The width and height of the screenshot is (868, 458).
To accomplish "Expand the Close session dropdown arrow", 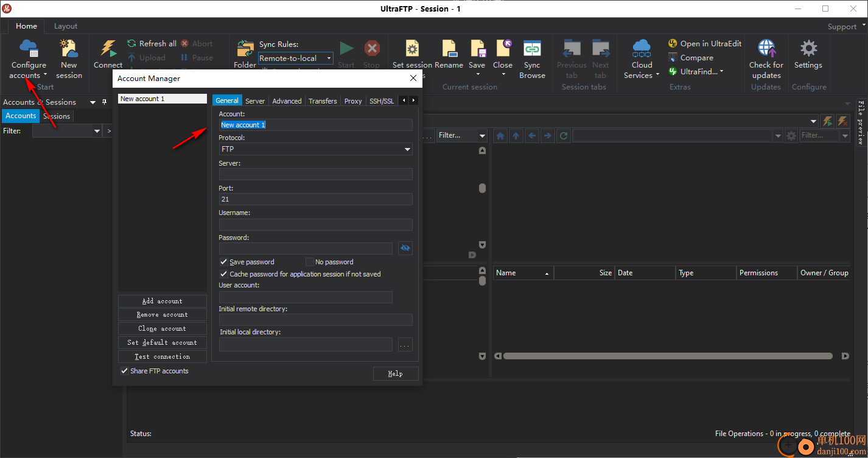I will 503,75.
